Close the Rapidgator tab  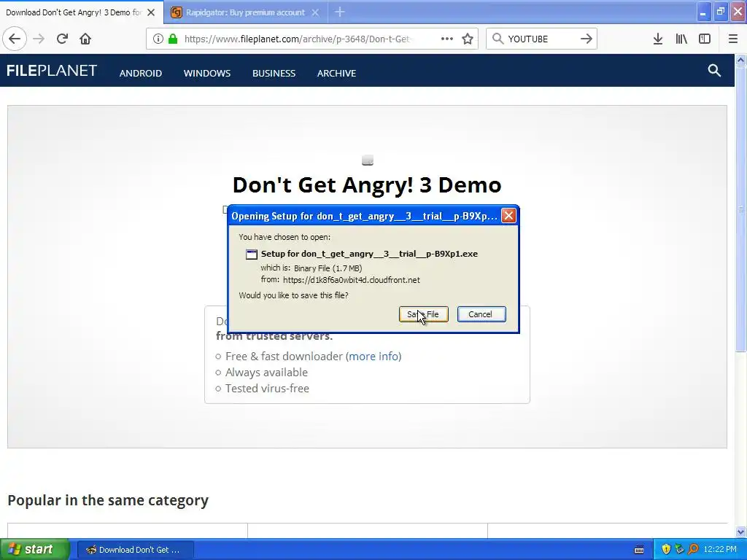pos(315,12)
